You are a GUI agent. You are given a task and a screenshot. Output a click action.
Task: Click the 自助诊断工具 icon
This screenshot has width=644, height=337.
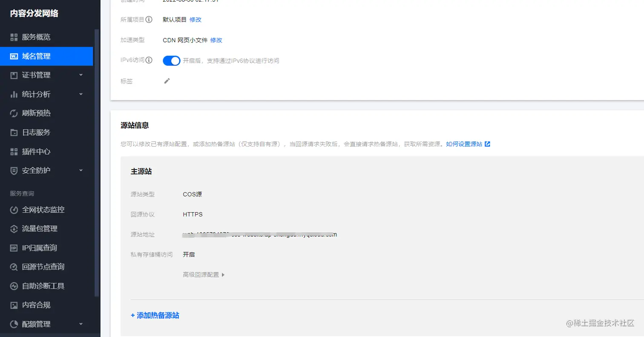coord(14,286)
